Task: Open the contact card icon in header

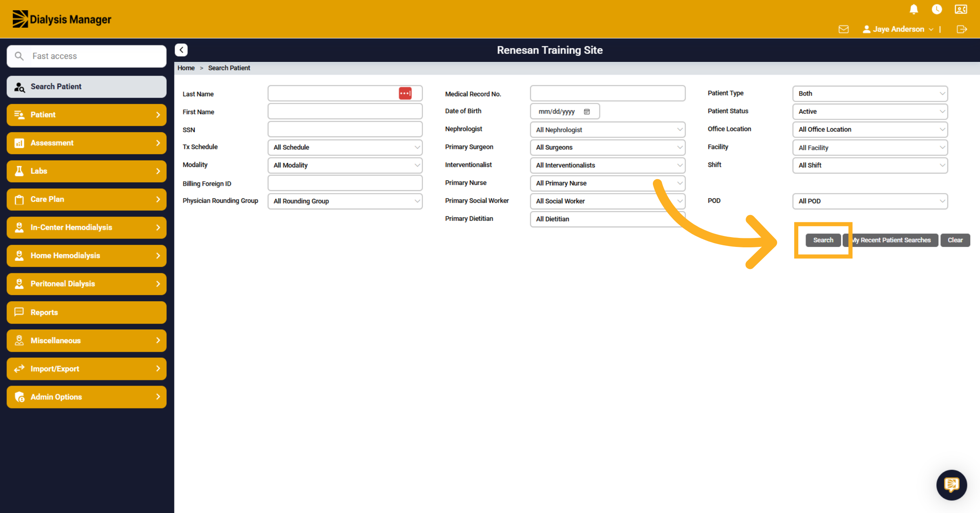Action: pyautogui.click(x=961, y=9)
